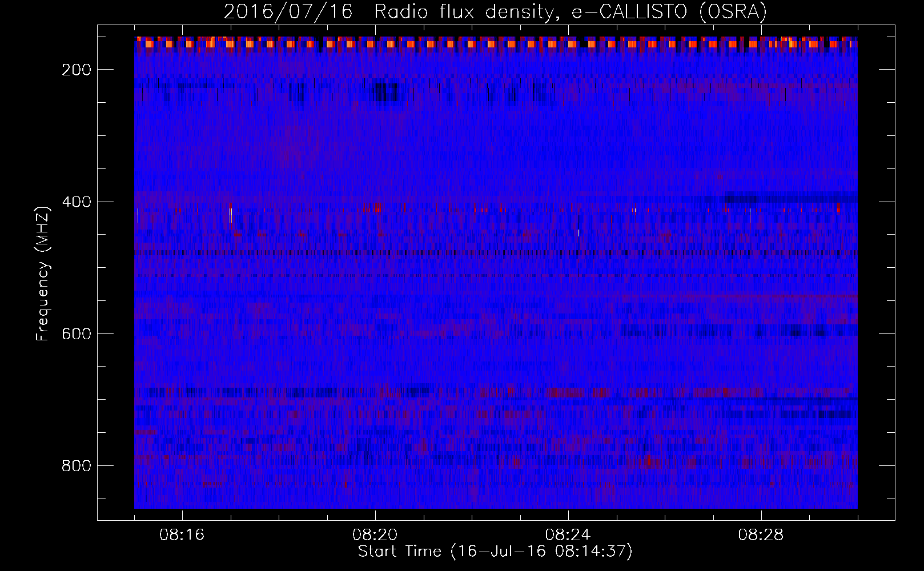Click the 08:20 time tick label
The height and width of the screenshot is (571, 924).
[x=375, y=535]
